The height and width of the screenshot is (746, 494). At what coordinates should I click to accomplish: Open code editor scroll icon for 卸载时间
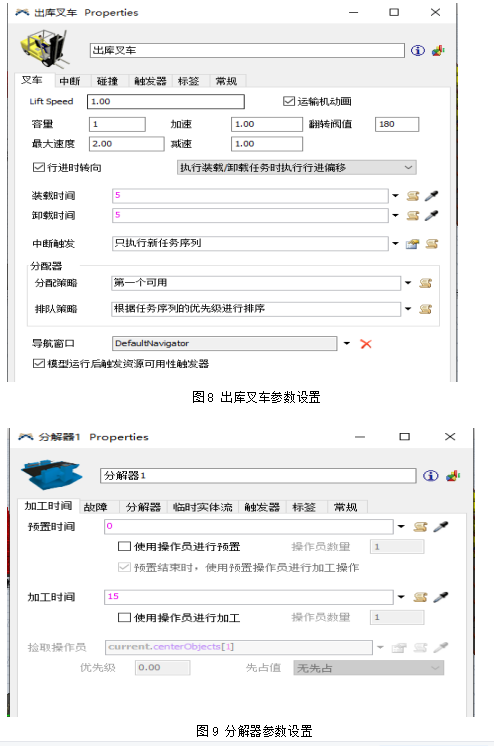(x=413, y=216)
